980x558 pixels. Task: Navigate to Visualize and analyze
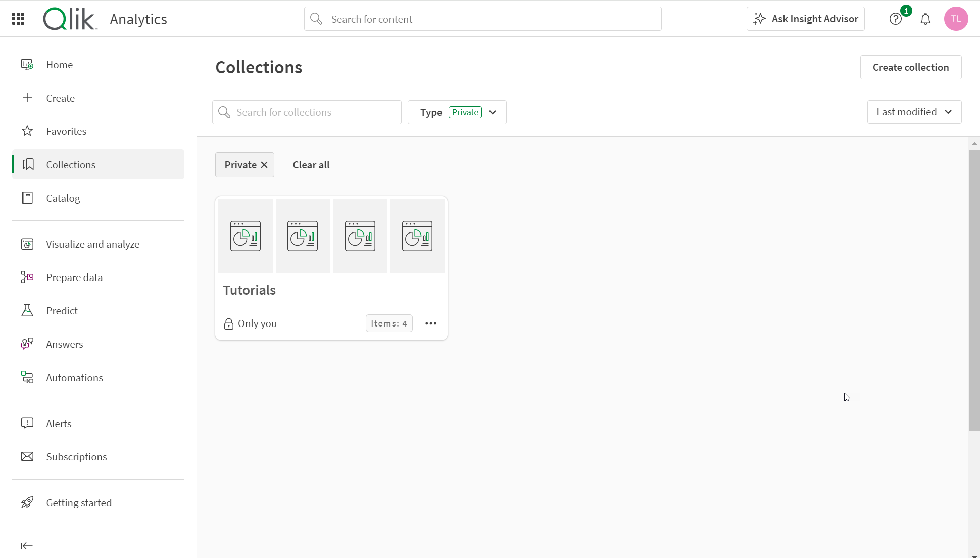[93, 244]
